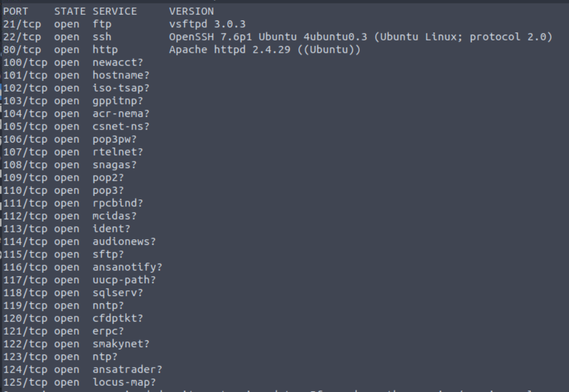Click the rpcbind? service name
Image resolution: width=569 pixels, height=392 pixels.
coord(118,203)
